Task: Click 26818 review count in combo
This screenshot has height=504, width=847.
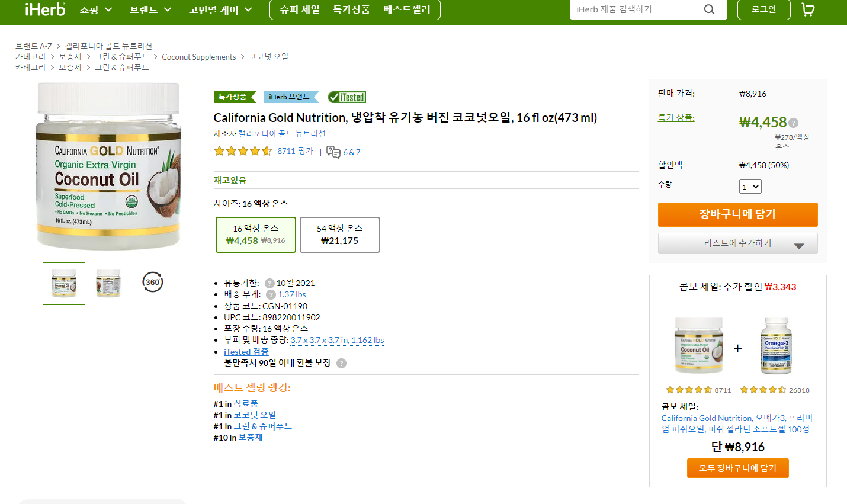Action: [799, 390]
